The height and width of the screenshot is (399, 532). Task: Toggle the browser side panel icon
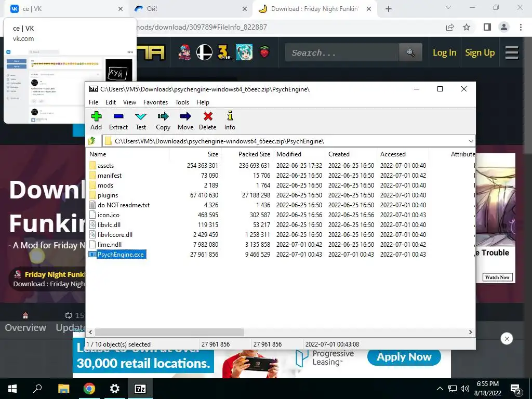click(x=487, y=27)
